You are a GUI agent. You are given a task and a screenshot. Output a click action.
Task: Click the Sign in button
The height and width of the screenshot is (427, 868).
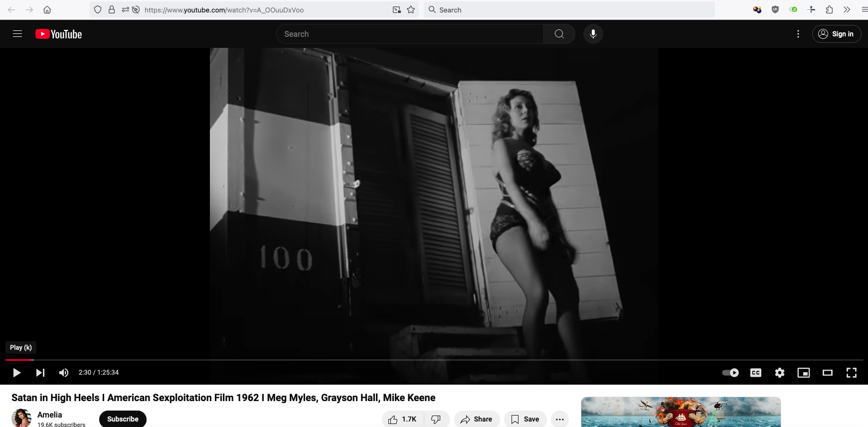pyautogui.click(x=837, y=34)
